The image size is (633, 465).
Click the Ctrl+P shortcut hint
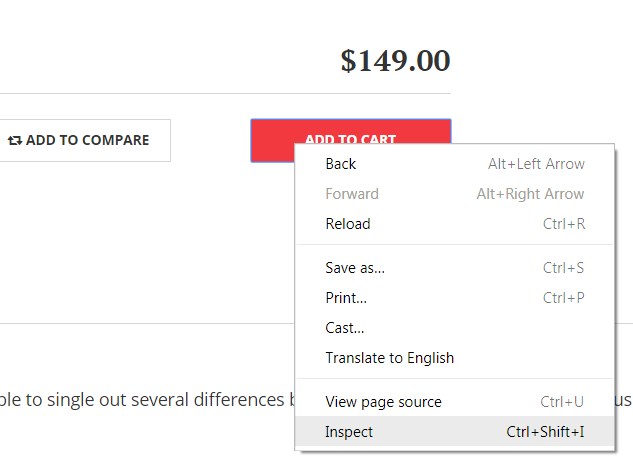[564, 298]
